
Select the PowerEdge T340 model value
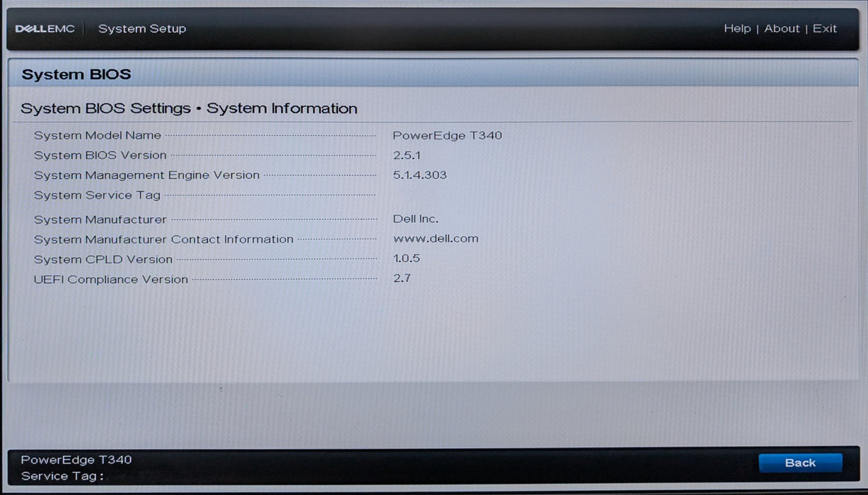pos(448,136)
